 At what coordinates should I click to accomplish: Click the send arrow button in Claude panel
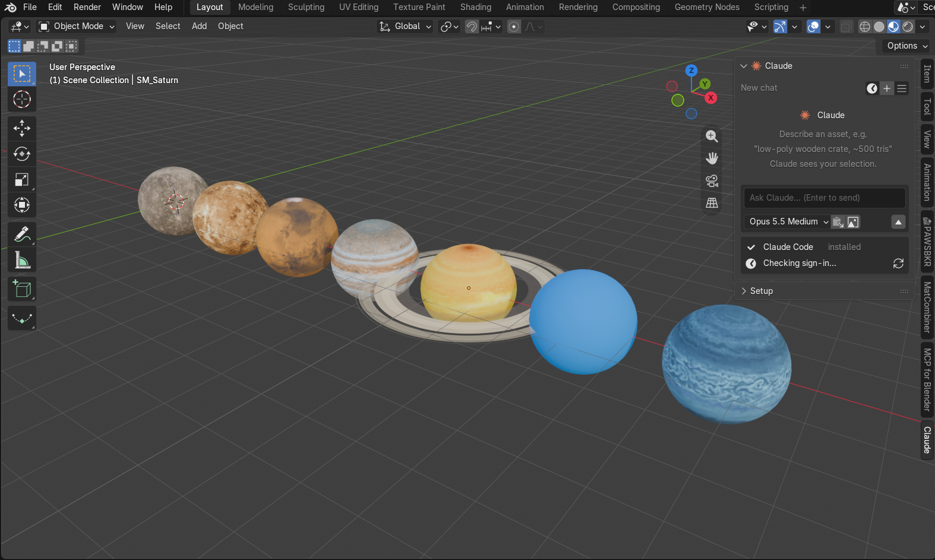pos(898,222)
